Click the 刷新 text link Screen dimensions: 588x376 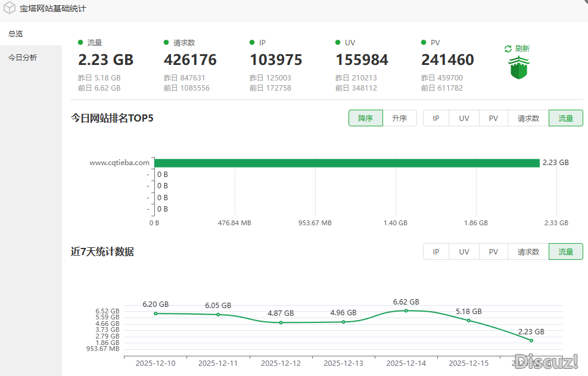pos(522,49)
